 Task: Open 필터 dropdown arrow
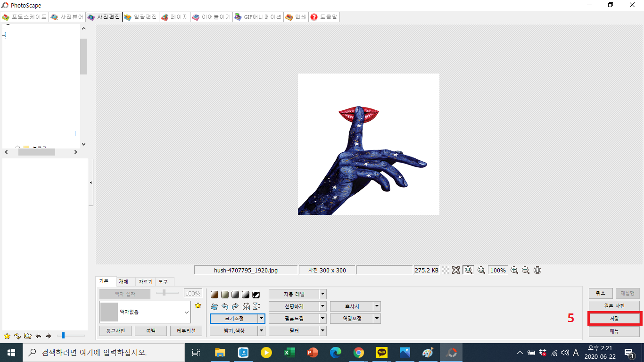(322, 331)
